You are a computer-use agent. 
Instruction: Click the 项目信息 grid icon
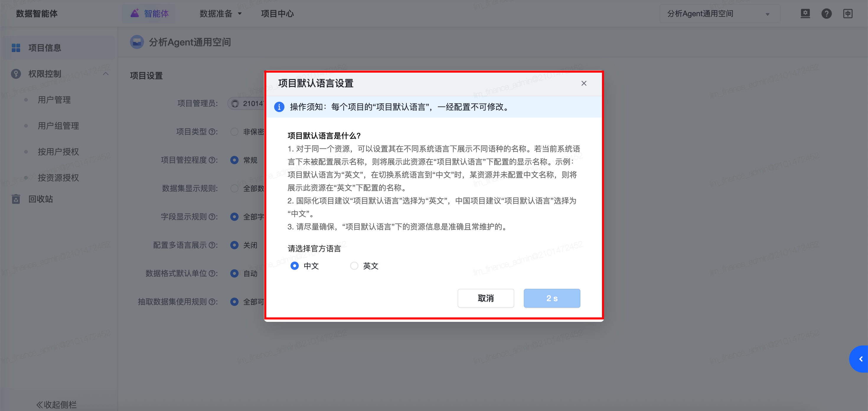pyautogui.click(x=16, y=48)
